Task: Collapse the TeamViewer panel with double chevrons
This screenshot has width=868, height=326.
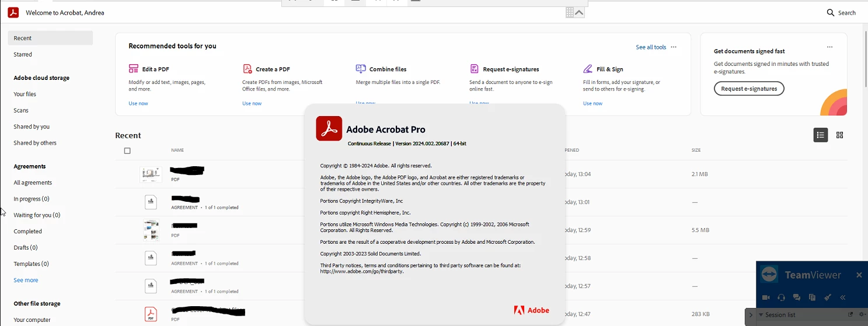Action: (x=843, y=297)
